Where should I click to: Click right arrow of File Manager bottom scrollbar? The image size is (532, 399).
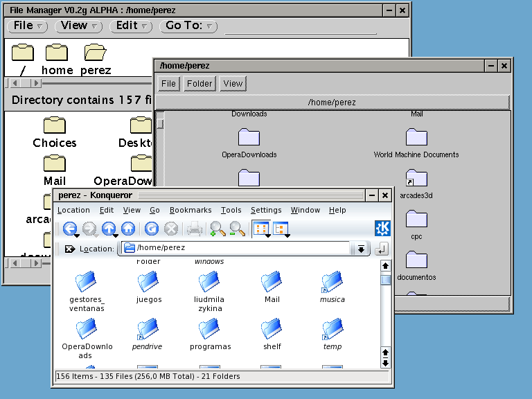tap(35, 263)
